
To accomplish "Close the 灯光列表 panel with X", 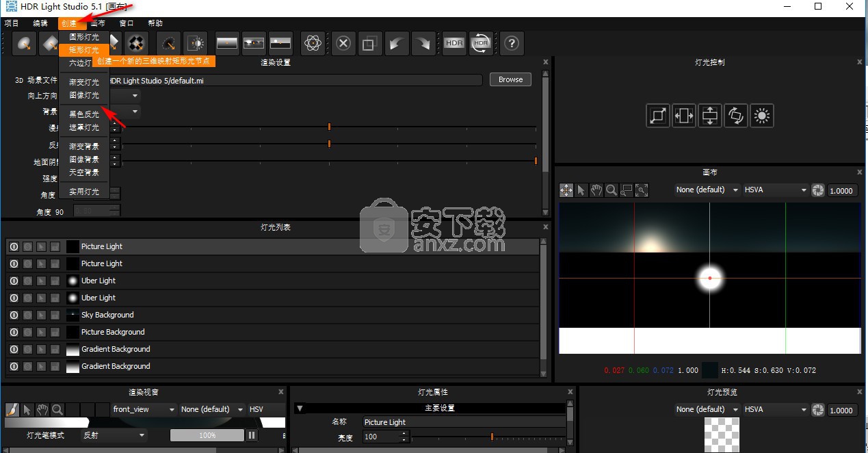I will pyautogui.click(x=545, y=227).
